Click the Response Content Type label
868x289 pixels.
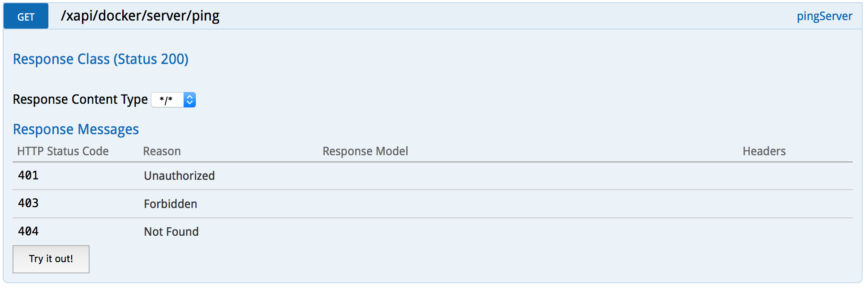coord(80,99)
